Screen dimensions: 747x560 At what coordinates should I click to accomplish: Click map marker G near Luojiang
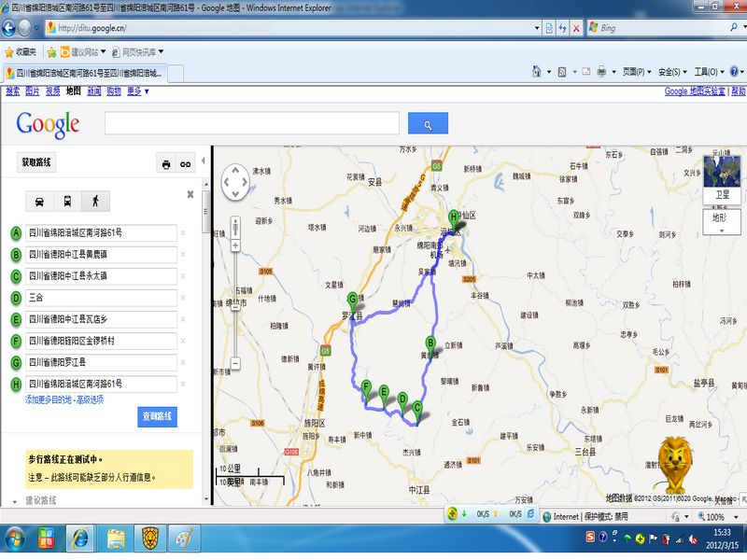(353, 304)
